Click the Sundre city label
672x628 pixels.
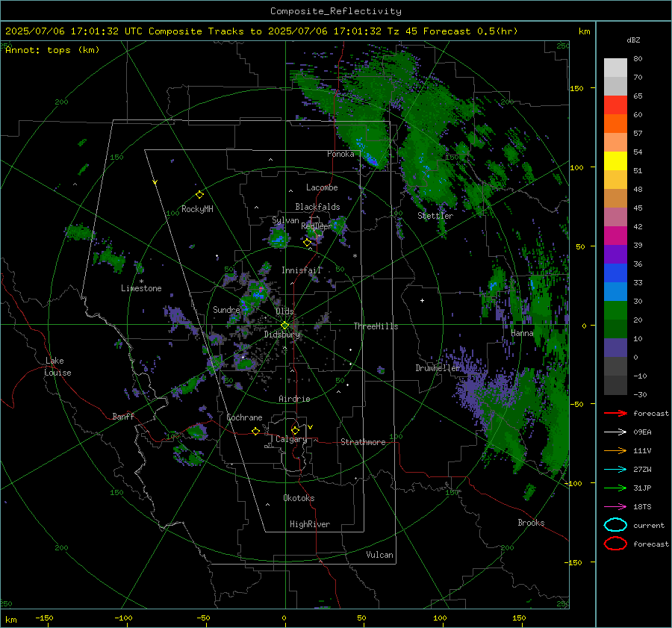coord(226,309)
